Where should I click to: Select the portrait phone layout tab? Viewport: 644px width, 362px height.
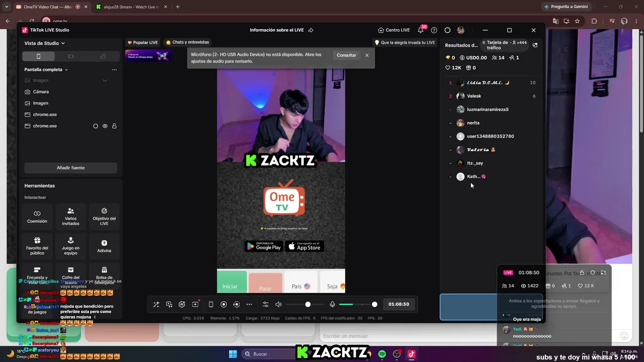pyautogui.click(x=38, y=56)
